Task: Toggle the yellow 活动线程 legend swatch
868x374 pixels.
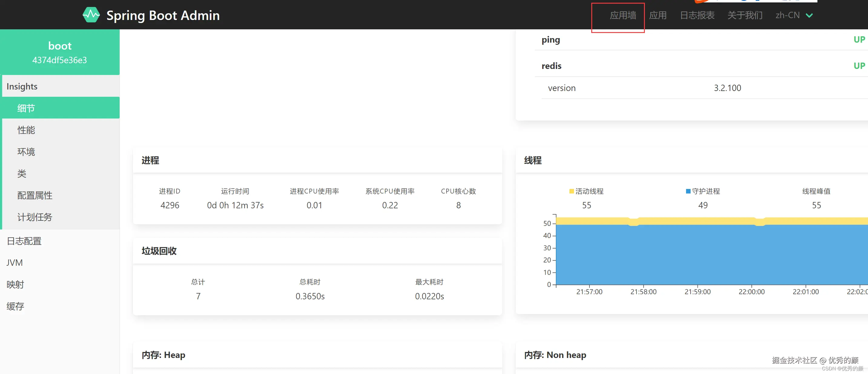Action: click(572, 191)
